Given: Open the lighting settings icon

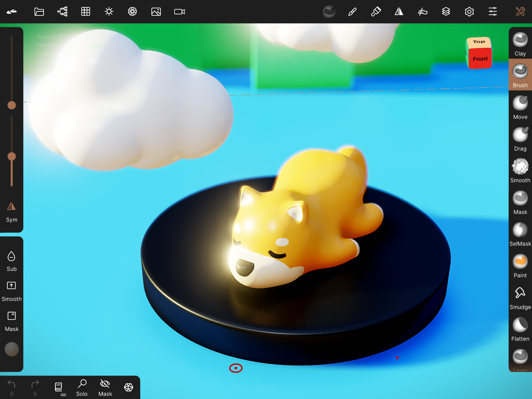Looking at the screenshot, I should [x=109, y=11].
